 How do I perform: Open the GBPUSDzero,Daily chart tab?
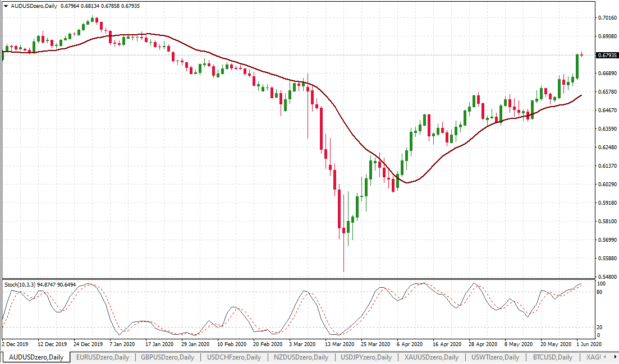(167, 357)
